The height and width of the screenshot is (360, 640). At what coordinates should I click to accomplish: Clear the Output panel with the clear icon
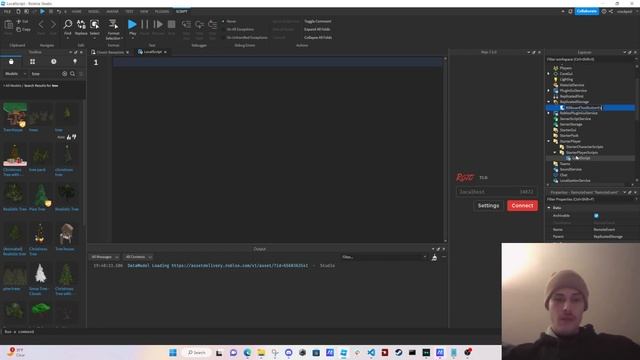[x=434, y=257]
